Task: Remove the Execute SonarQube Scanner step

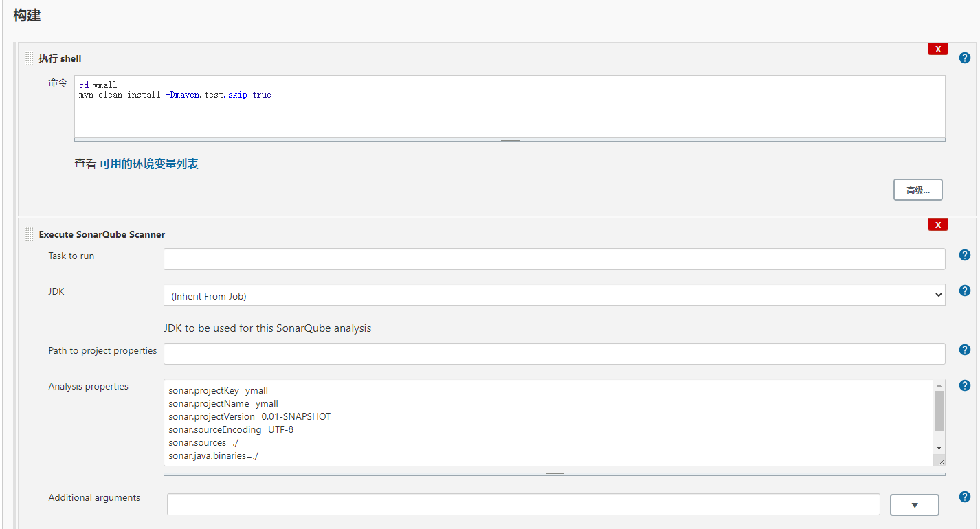Action: (937, 225)
